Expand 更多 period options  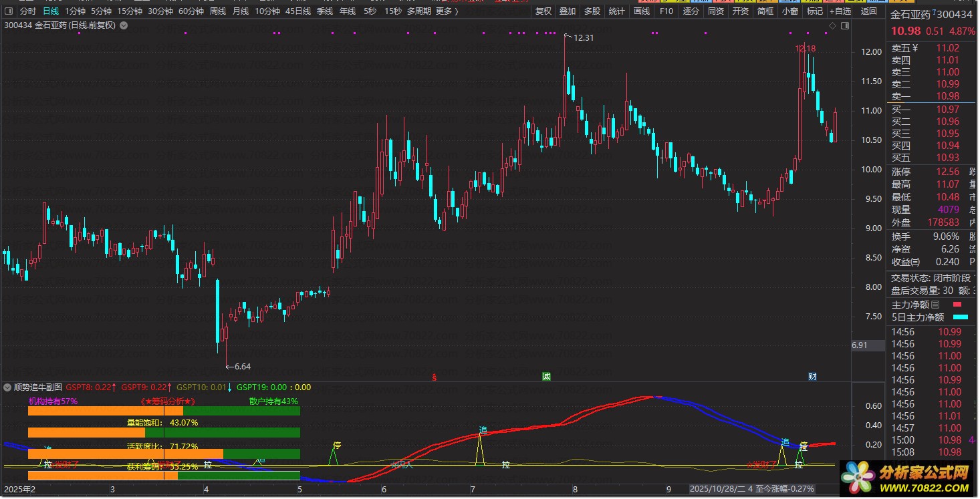(x=447, y=11)
